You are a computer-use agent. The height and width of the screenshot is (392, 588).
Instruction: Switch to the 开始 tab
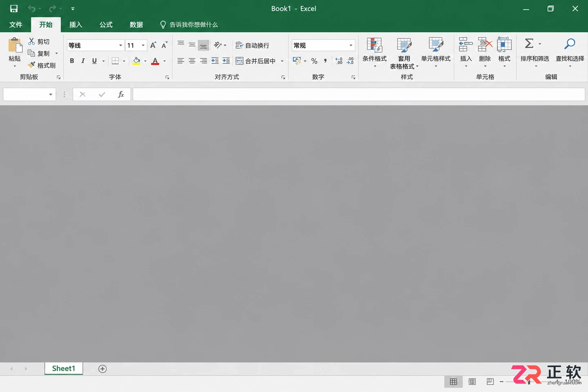[x=46, y=24]
